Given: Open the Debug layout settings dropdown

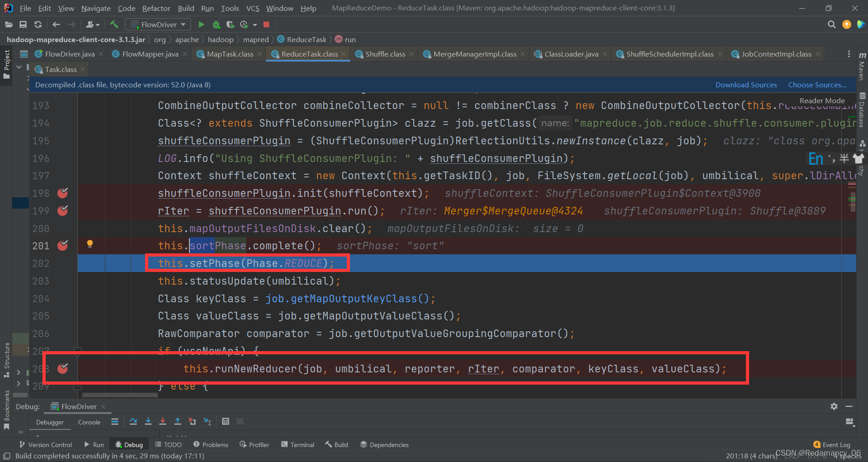Looking at the screenshot, I should pos(849,422).
